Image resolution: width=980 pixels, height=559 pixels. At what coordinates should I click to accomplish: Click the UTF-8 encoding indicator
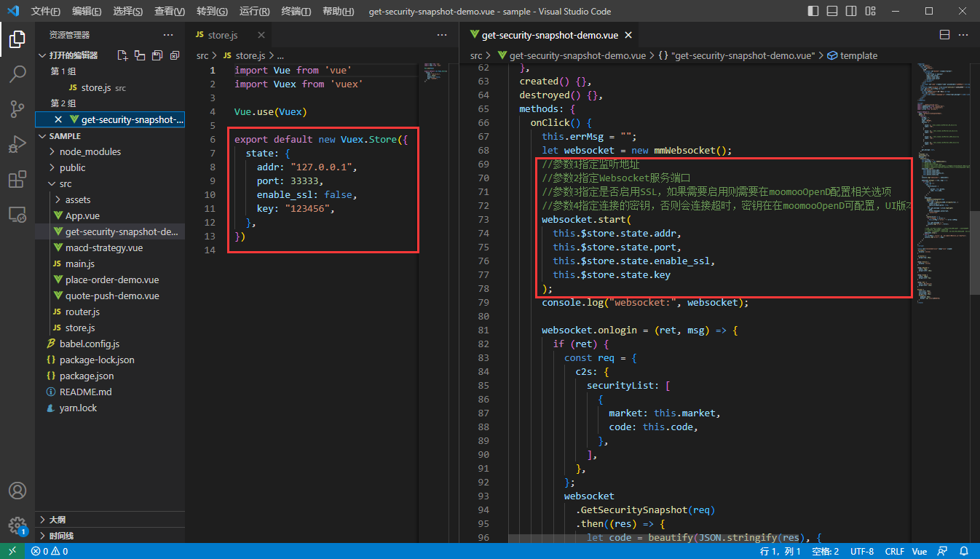pos(862,552)
